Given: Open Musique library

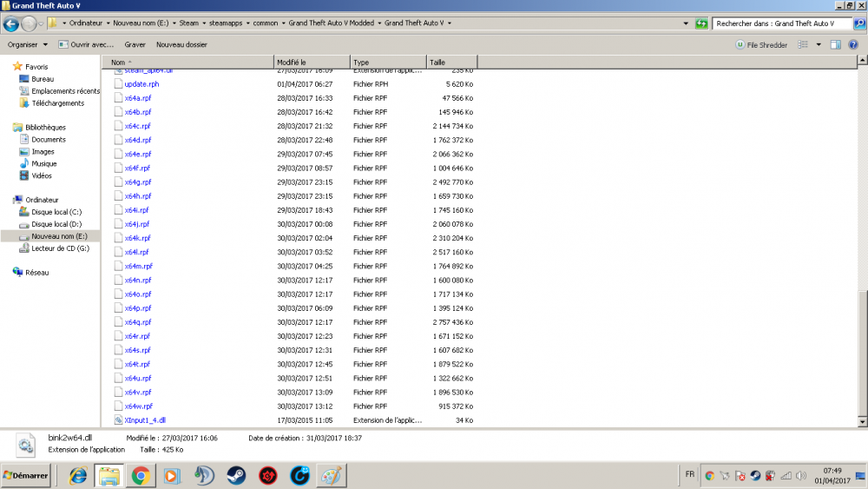Looking at the screenshot, I should click(43, 164).
